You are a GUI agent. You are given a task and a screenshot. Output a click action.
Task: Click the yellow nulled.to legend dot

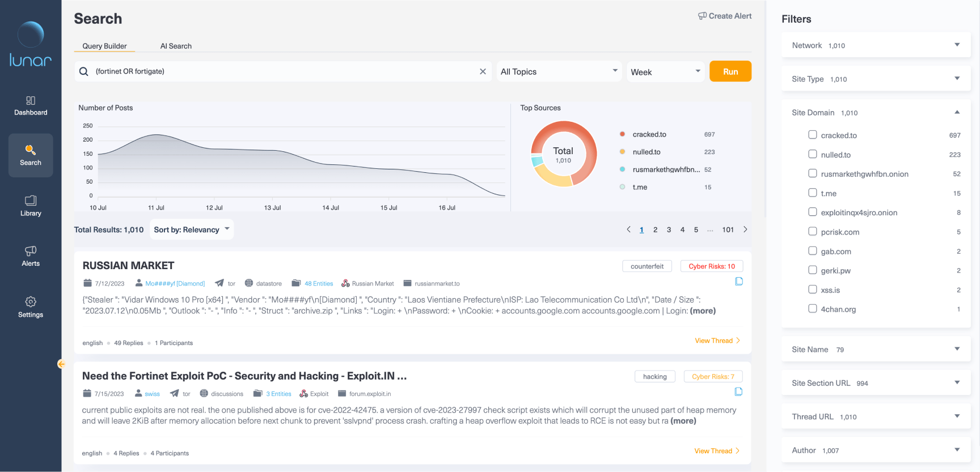pyautogui.click(x=622, y=152)
